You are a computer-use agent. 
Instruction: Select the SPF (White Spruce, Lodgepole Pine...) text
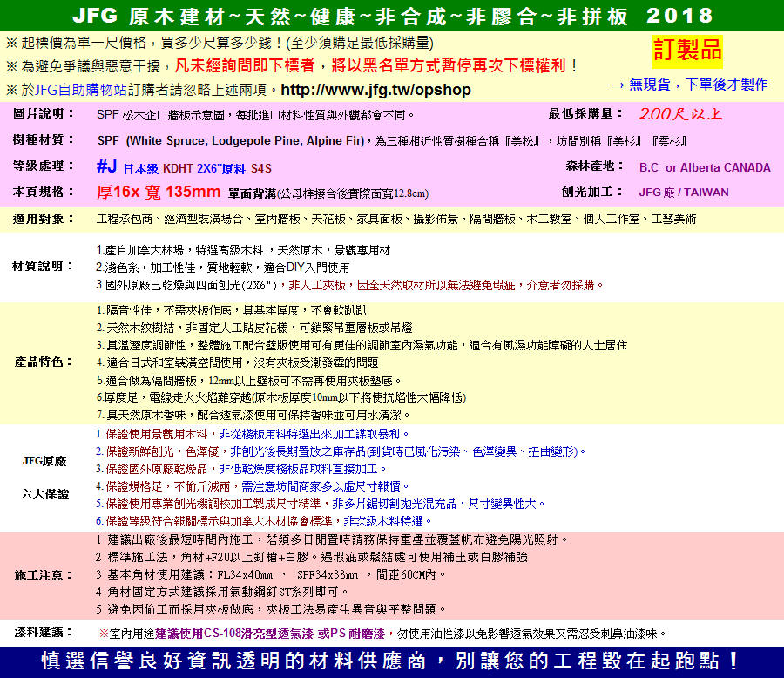coord(231,140)
